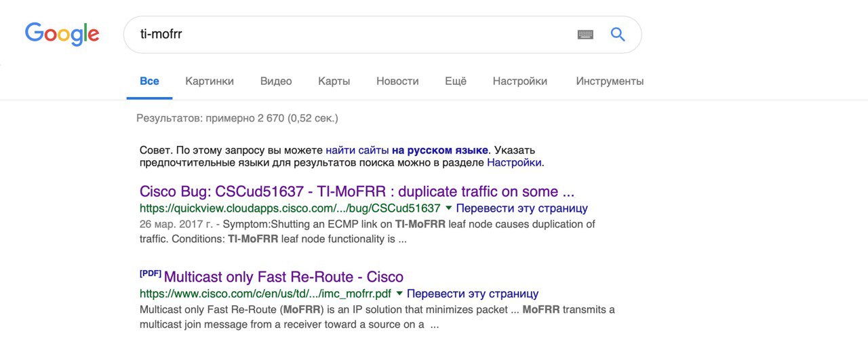Open the Cisco Bug CSCud51637 result

click(357, 191)
